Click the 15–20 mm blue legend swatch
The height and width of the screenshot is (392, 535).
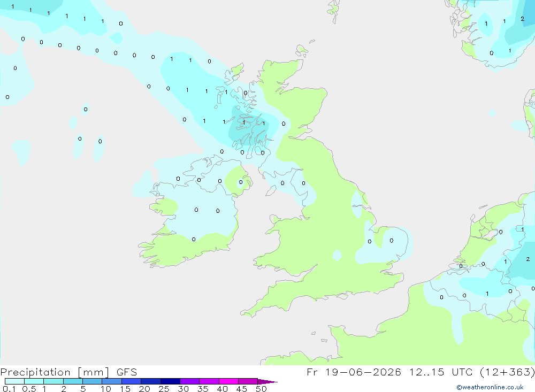(x=131, y=381)
